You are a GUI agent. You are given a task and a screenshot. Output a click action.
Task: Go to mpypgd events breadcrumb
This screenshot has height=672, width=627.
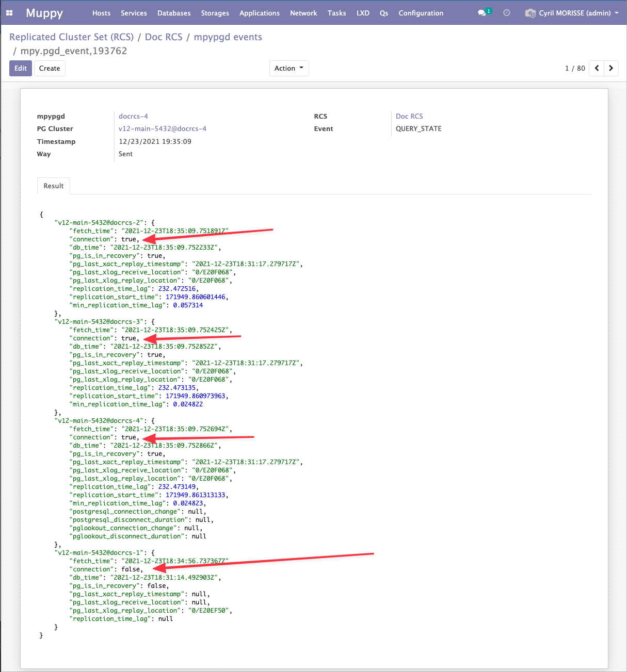(228, 37)
